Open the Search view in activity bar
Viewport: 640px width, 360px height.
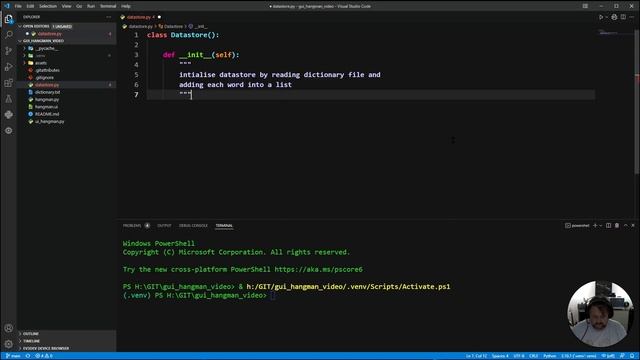click(x=9, y=35)
